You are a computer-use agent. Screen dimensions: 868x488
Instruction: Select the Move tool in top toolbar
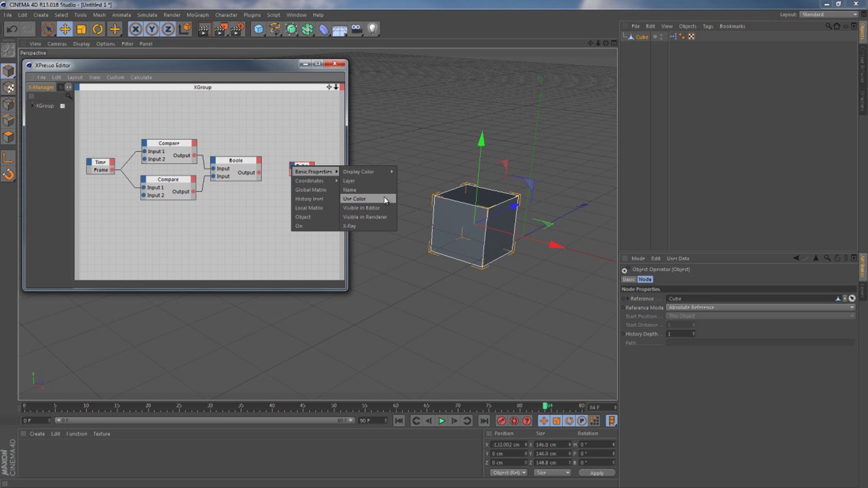pos(65,29)
